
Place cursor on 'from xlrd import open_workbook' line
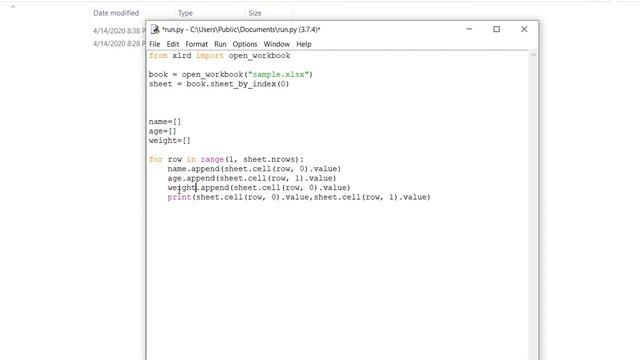click(x=220, y=56)
